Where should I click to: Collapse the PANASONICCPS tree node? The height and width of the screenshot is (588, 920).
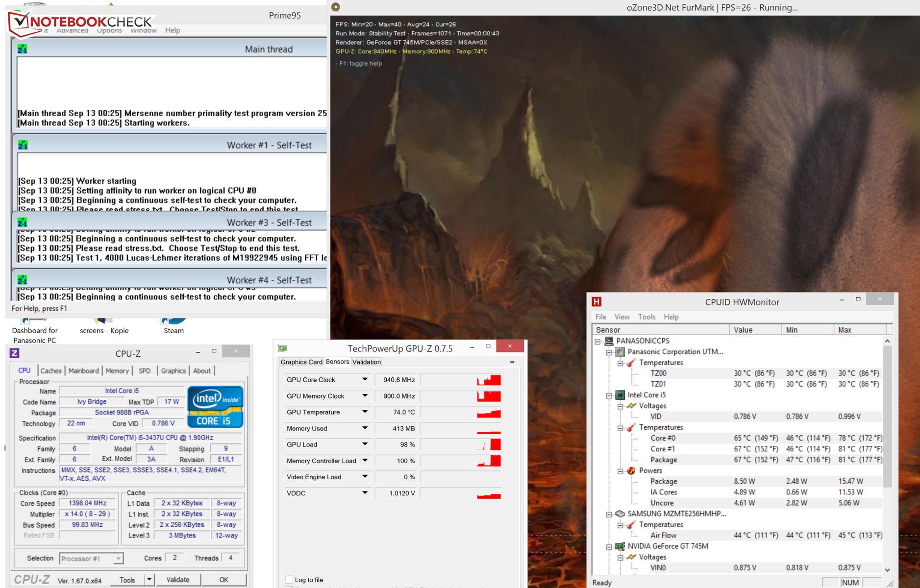point(597,342)
